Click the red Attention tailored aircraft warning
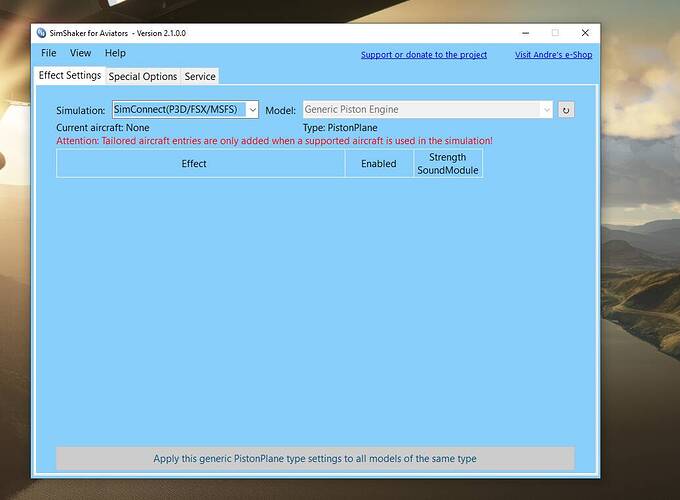The image size is (680, 500). pos(275,141)
